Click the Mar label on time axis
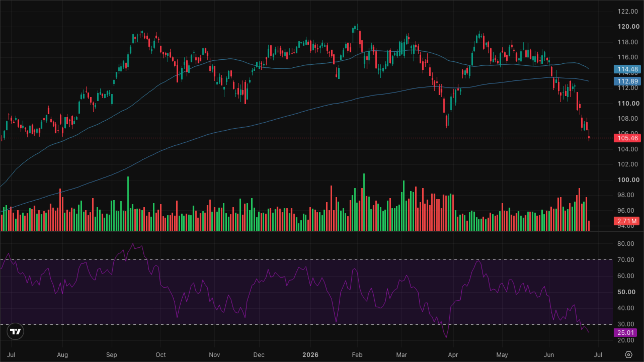This screenshot has width=644, height=362. tap(401, 355)
